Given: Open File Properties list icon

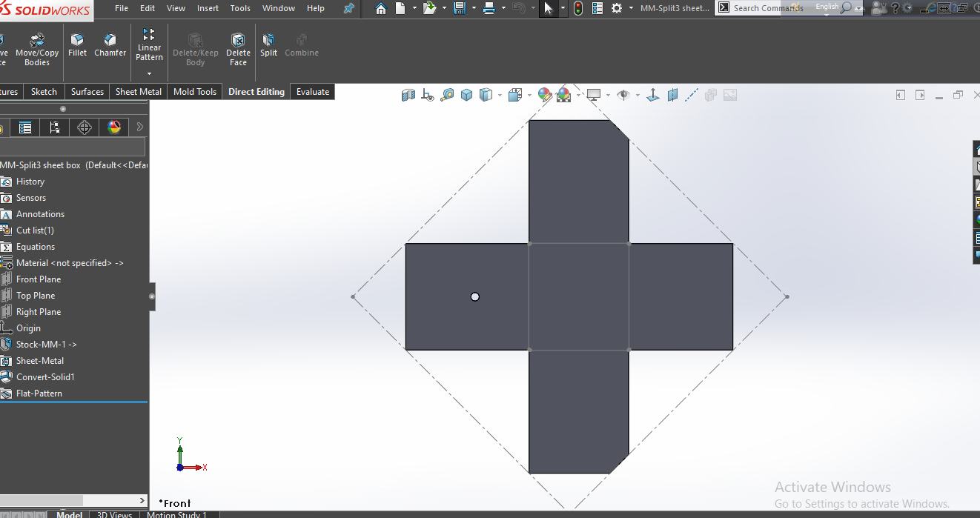Looking at the screenshot, I should 597,9.
